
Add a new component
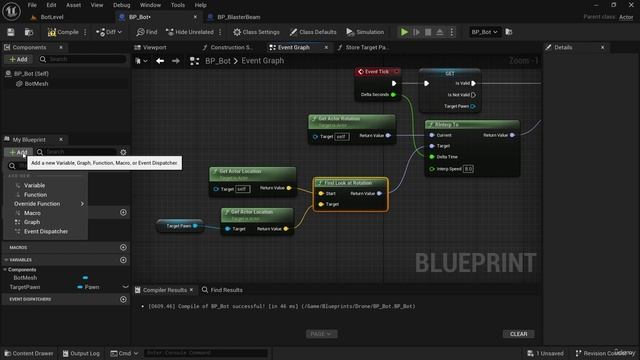click(18, 59)
